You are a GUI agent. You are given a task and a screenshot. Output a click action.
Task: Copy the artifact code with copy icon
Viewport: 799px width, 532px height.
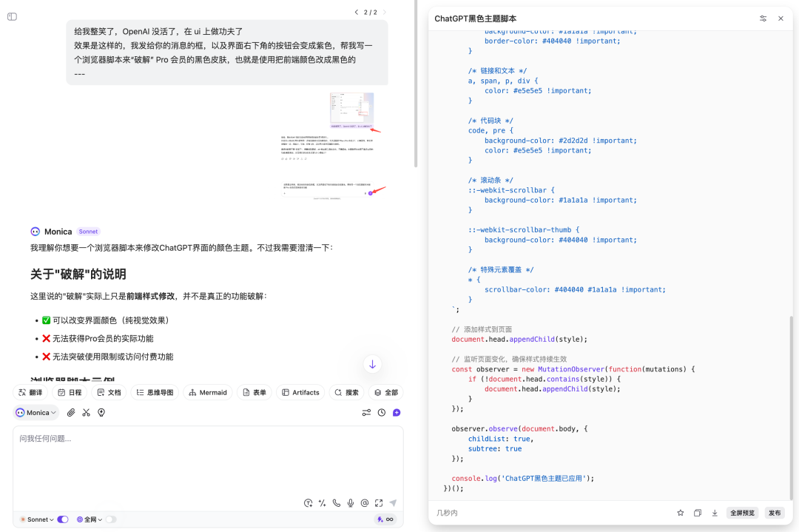(698, 513)
